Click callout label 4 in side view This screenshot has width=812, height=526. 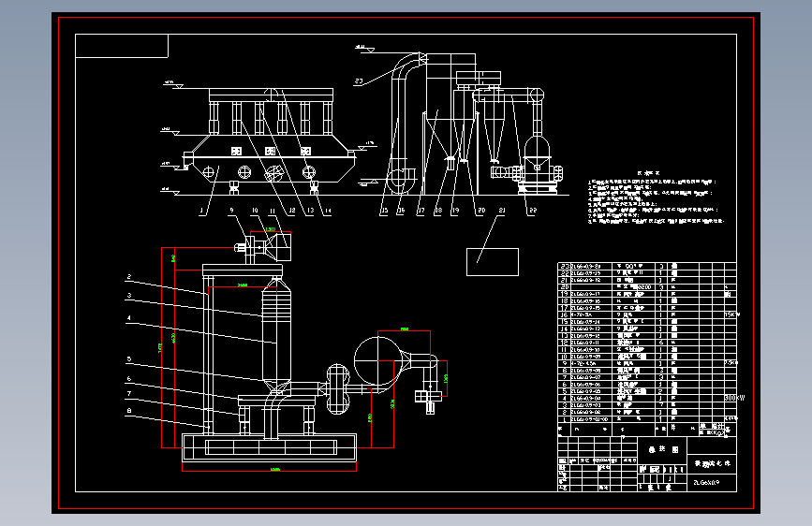129,318
